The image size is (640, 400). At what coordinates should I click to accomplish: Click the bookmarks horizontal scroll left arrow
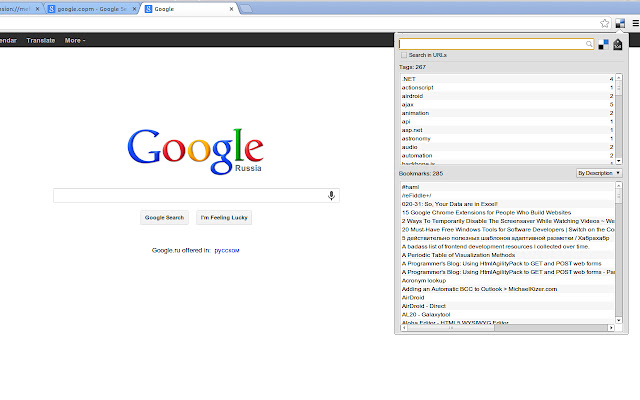click(404, 328)
